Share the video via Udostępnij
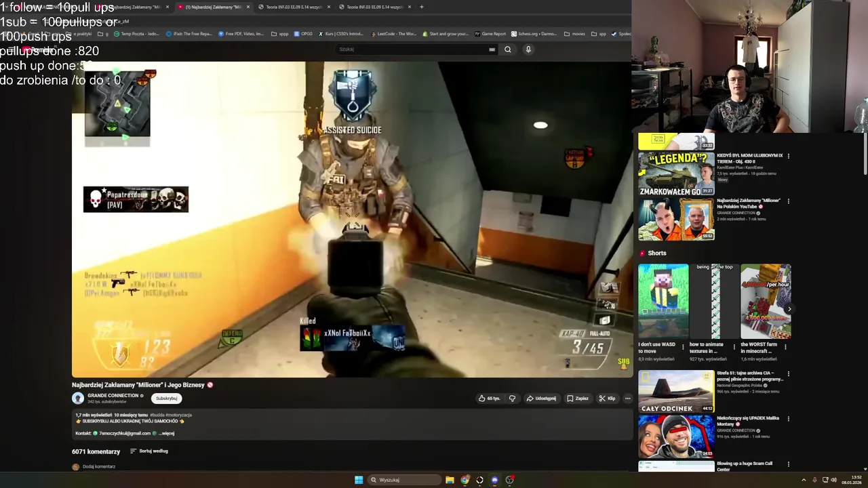Image resolution: width=868 pixels, height=488 pixels. (541, 399)
